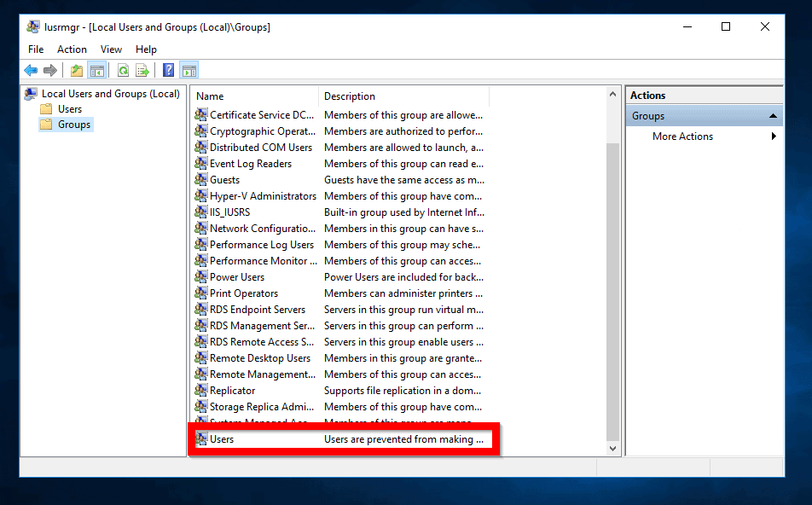This screenshot has width=812, height=505.
Task: Click the Local Users and Groups root node
Action: pos(110,94)
